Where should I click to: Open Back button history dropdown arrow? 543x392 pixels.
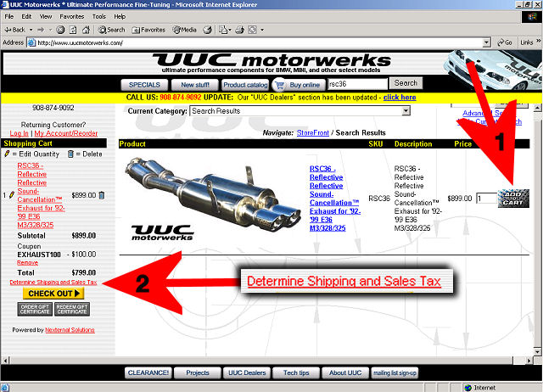(x=31, y=30)
